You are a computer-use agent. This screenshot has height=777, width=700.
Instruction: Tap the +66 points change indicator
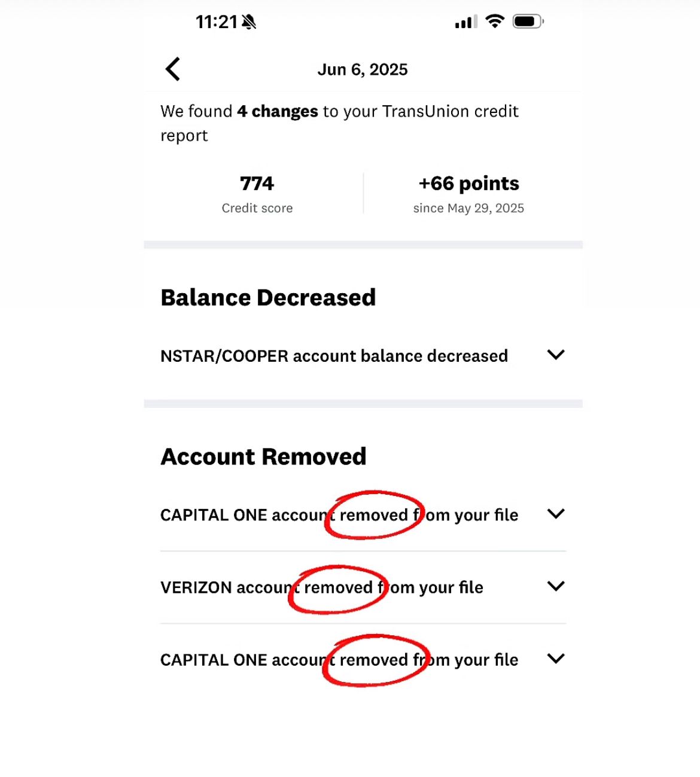pyautogui.click(x=468, y=183)
